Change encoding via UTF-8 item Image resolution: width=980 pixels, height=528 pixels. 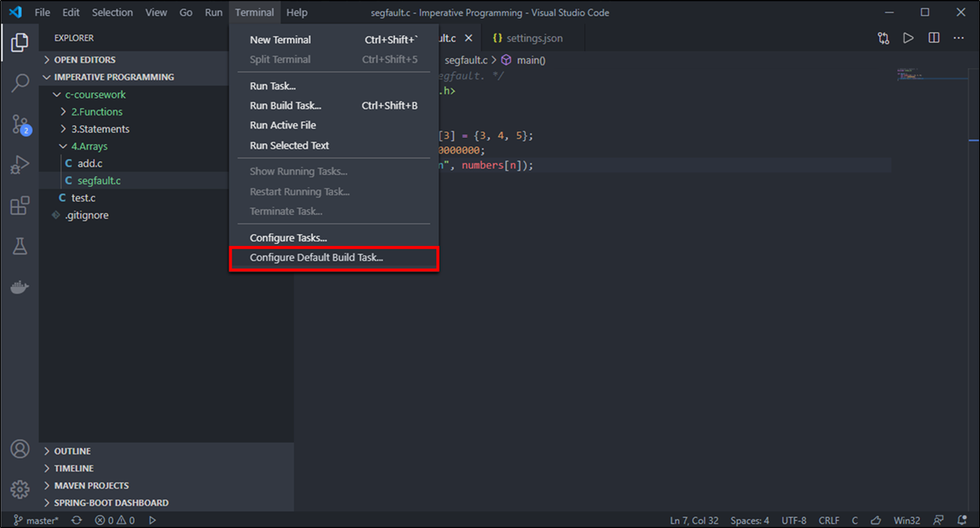pyautogui.click(x=794, y=520)
